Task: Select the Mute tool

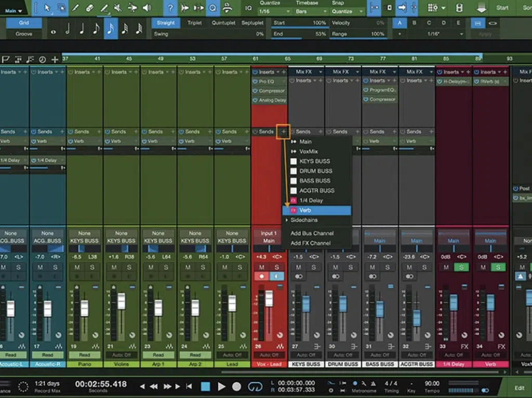Action: [118, 8]
